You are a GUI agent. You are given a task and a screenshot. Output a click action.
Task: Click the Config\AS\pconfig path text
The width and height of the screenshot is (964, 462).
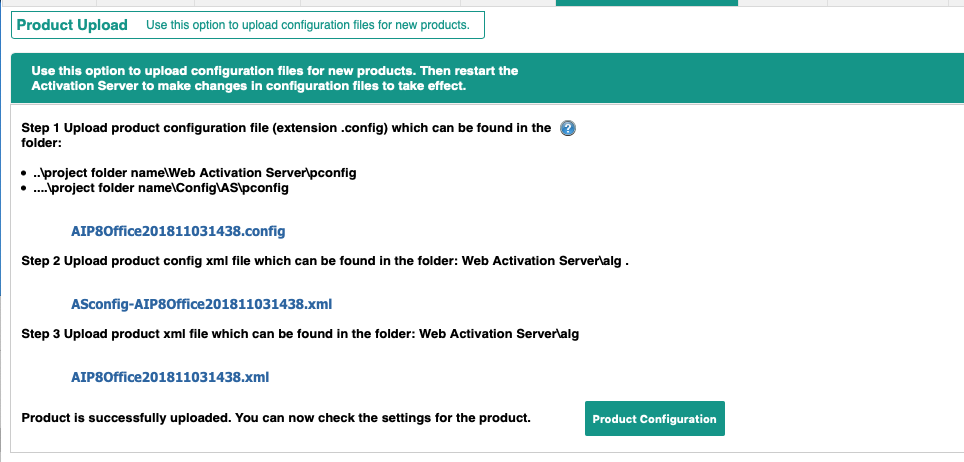pos(161,188)
